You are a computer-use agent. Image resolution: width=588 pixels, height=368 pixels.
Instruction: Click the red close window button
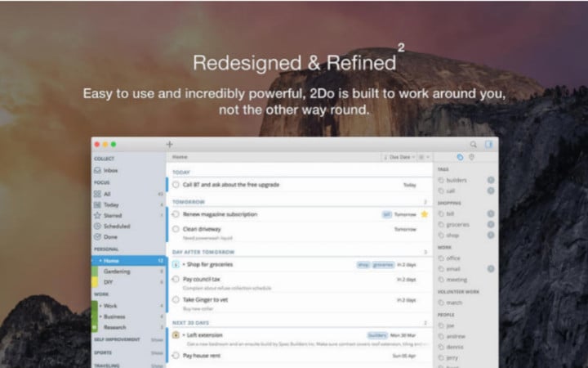96,144
